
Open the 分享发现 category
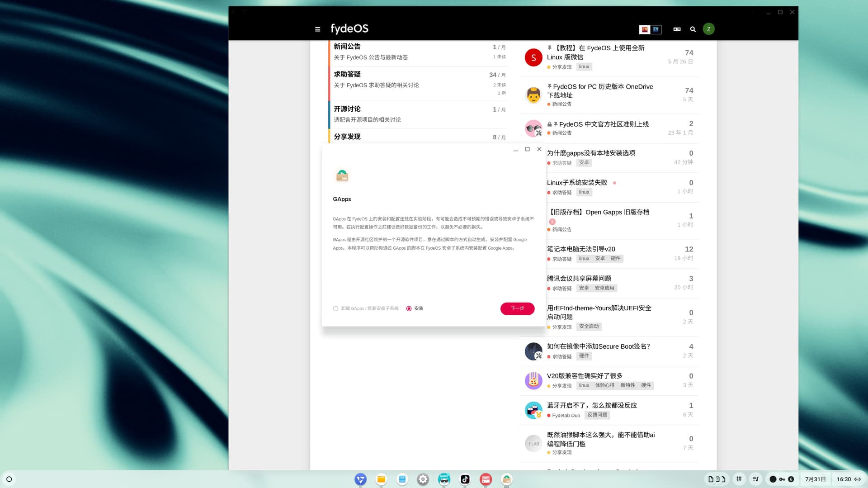pyautogui.click(x=347, y=137)
